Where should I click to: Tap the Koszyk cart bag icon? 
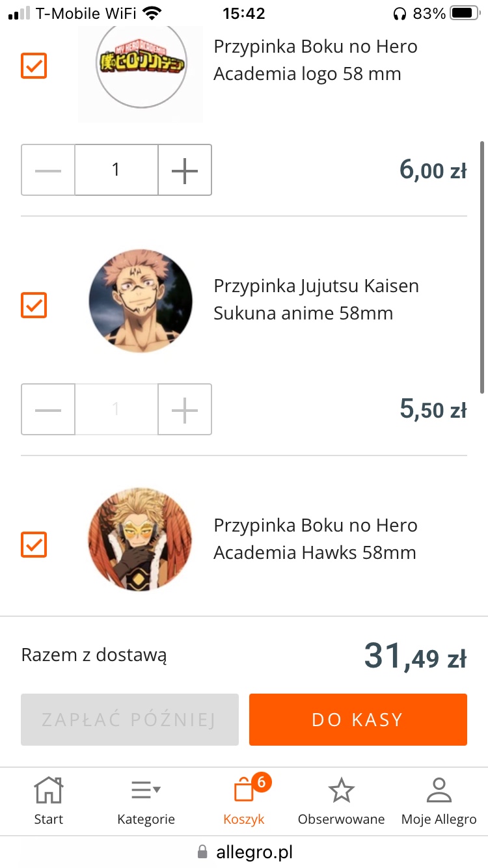pyautogui.click(x=244, y=790)
